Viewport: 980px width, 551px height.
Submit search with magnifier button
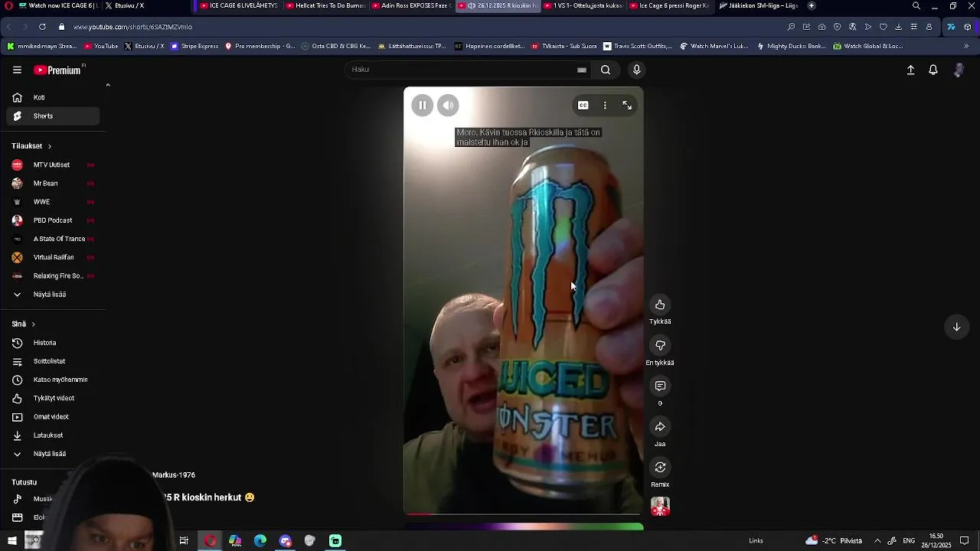tap(606, 70)
